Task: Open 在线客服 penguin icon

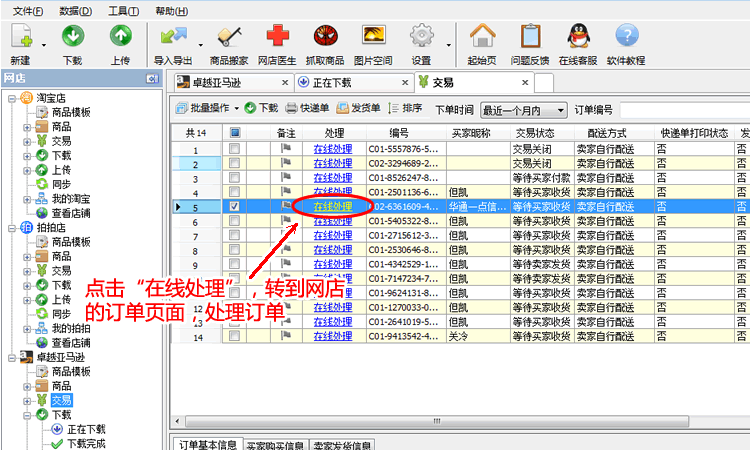Action: pos(579,36)
